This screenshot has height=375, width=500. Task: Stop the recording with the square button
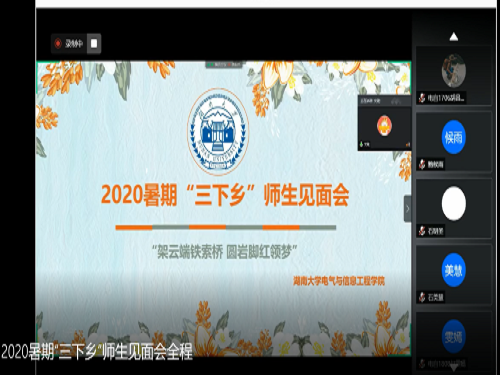click(94, 43)
